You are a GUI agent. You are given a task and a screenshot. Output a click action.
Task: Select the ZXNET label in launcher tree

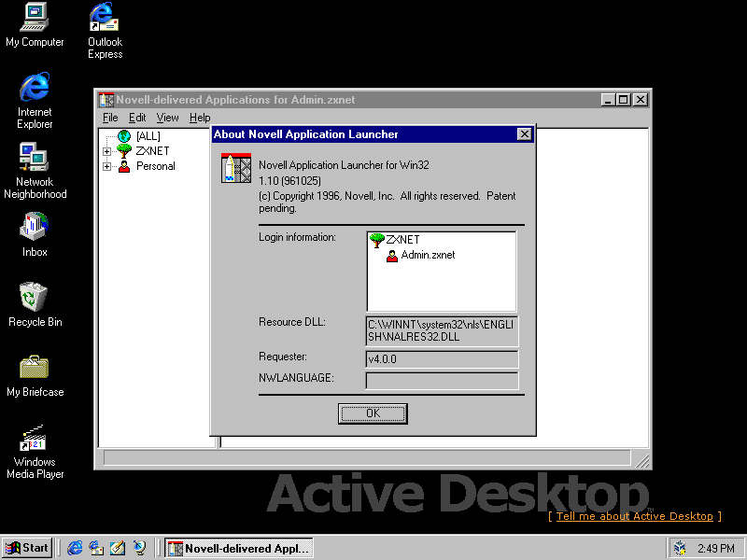pyautogui.click(x=152, y=151)
